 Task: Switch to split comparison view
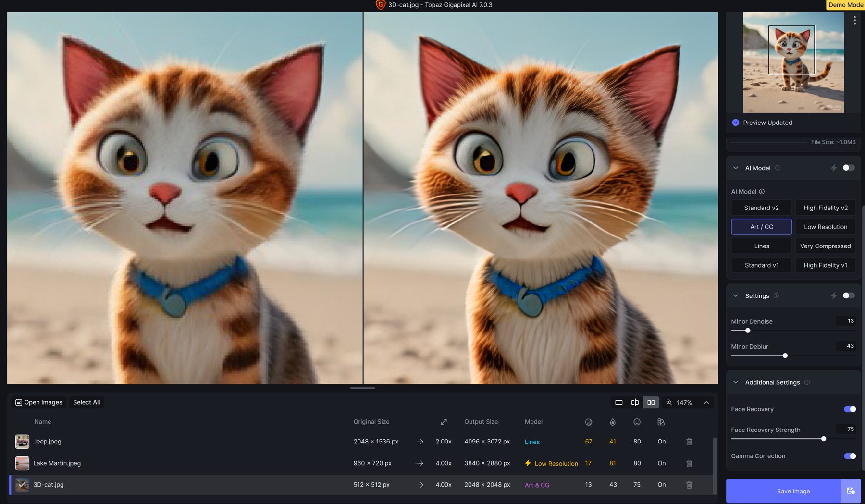[x=634, y=402]
